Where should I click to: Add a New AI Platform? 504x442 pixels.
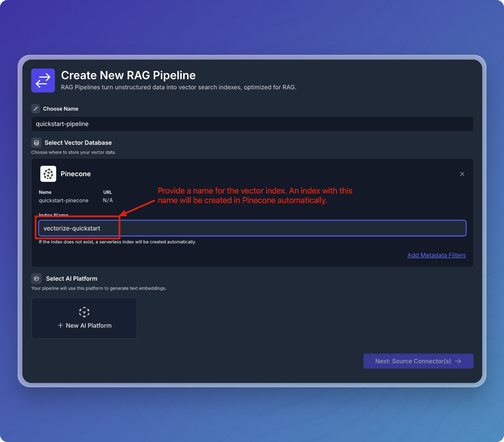[84, 318]
